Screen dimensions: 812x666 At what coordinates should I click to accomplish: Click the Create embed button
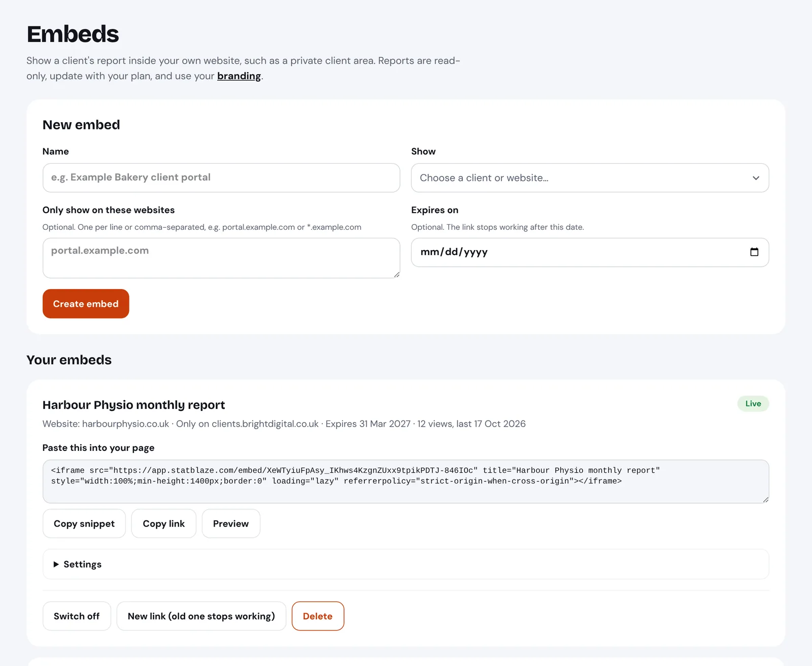pos(86,304)
